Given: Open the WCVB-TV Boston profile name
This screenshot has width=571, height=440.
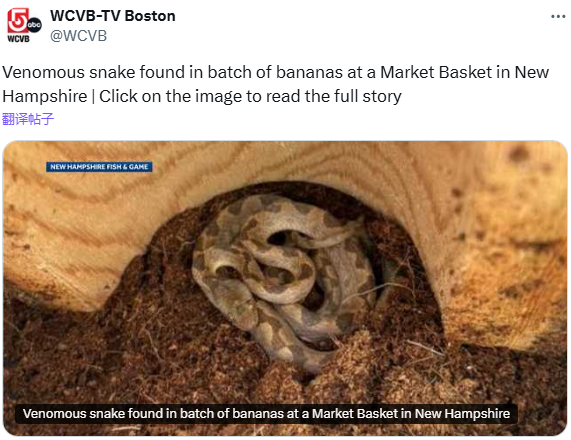Looking at the screenshot, I should (113, 16).
